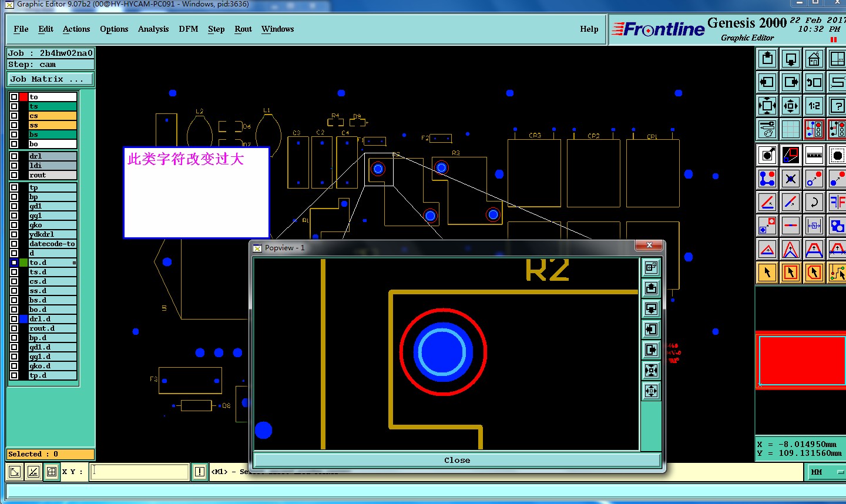The width and height of the screenshot is (846, 504).
Task: Select the angled line edit icon
Action: point(767,202)
